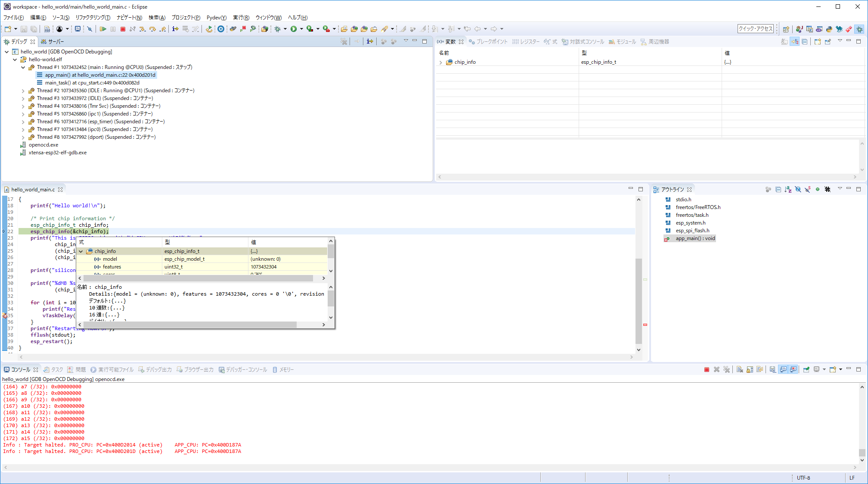Click the New file toolbar icon
This screenshot has width=868, height=484.
coord(8,29)
